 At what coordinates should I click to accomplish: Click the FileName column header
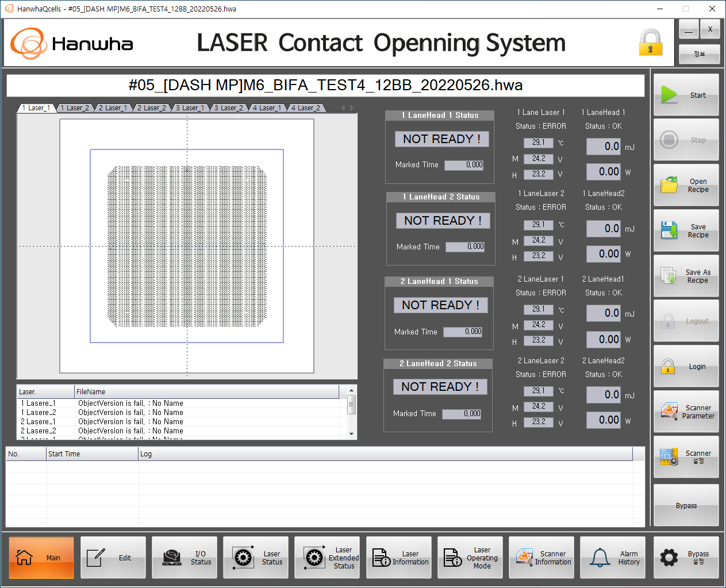coord(207,392)
